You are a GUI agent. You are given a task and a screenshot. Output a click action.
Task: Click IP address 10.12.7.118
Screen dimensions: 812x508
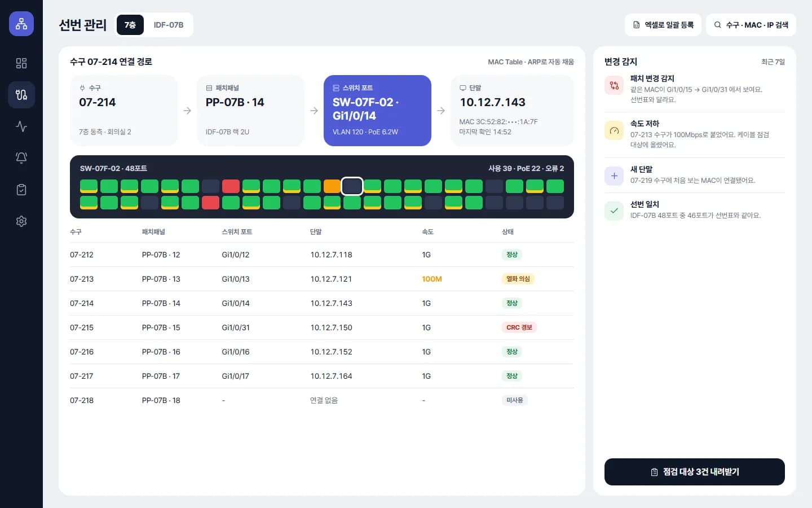[x=331, y=255]
